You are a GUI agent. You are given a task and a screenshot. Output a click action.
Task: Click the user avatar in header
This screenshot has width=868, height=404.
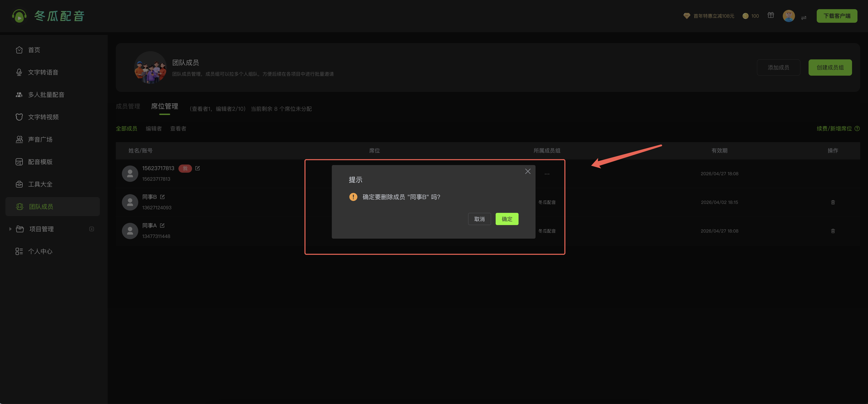coord(789,16)
